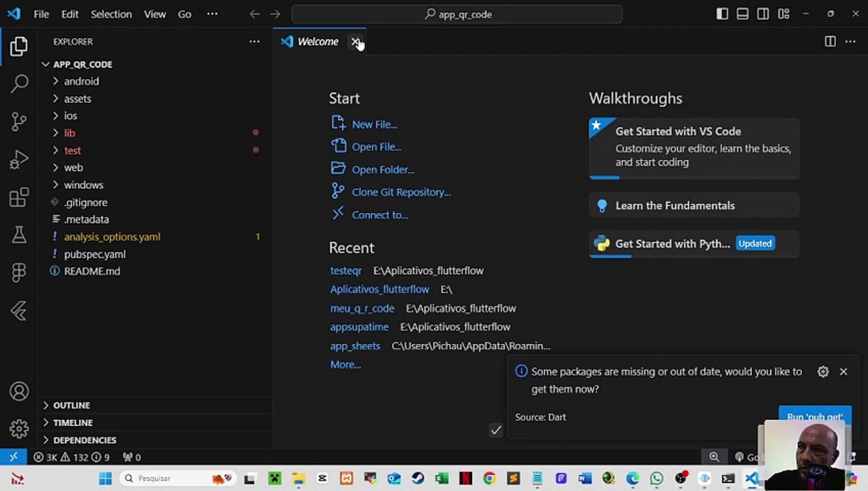Open Get Started with Python walkthrough

click(694, 243)
